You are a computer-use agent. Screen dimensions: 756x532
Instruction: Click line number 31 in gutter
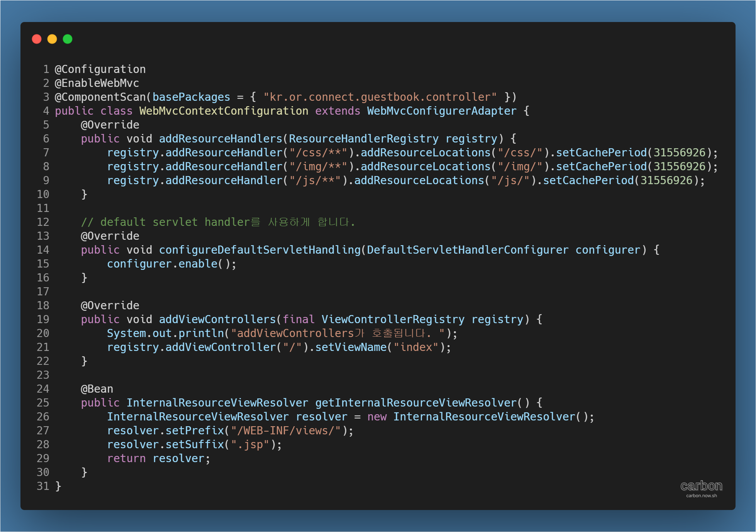coord(43,486)
